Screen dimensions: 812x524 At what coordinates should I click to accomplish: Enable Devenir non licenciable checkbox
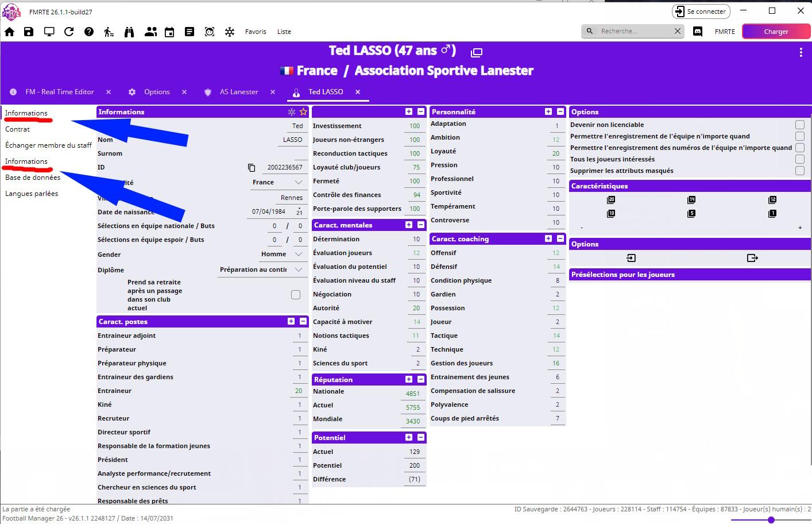(799, 125)
